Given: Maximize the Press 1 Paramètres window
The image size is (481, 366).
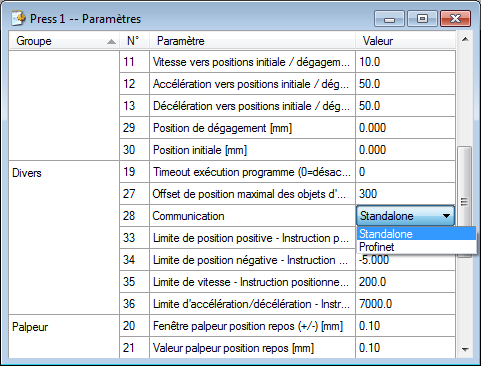Looking at the screenshot, I should click(x=422, y=18).
